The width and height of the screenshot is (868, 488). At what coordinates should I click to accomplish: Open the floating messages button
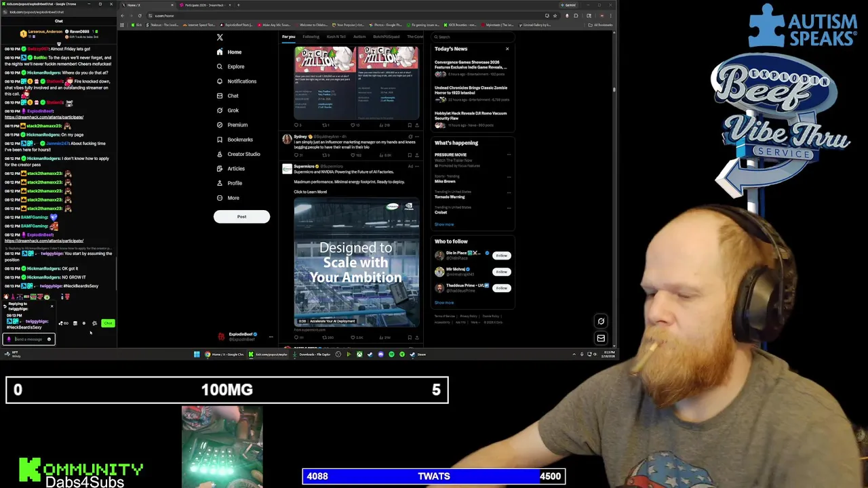tap(601, 338)
